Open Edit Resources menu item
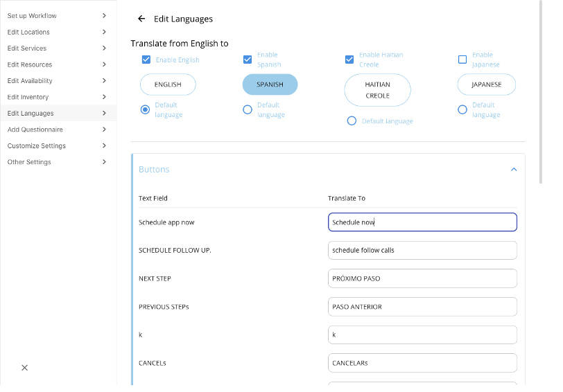563x392 pixels. point(58,64)
